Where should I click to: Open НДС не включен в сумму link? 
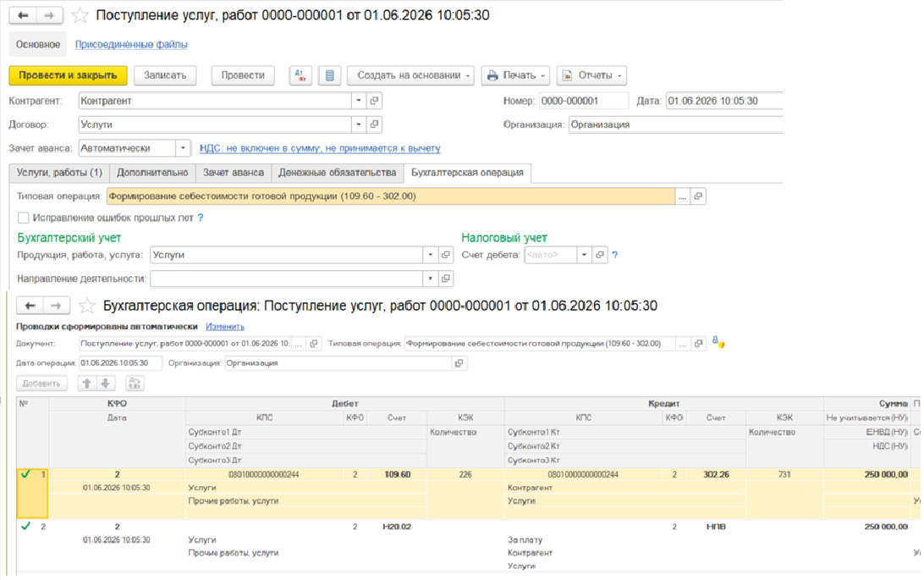320,148
